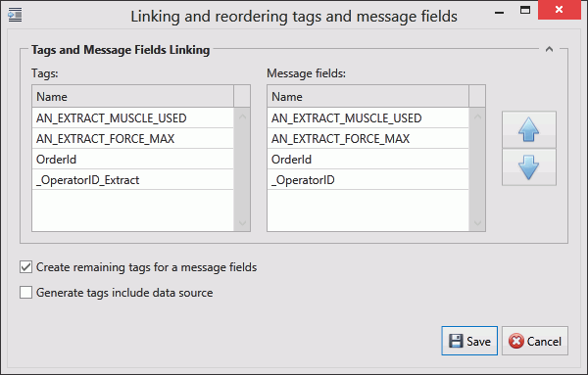Disable Create remaining tags for message fields

point(25,267)
